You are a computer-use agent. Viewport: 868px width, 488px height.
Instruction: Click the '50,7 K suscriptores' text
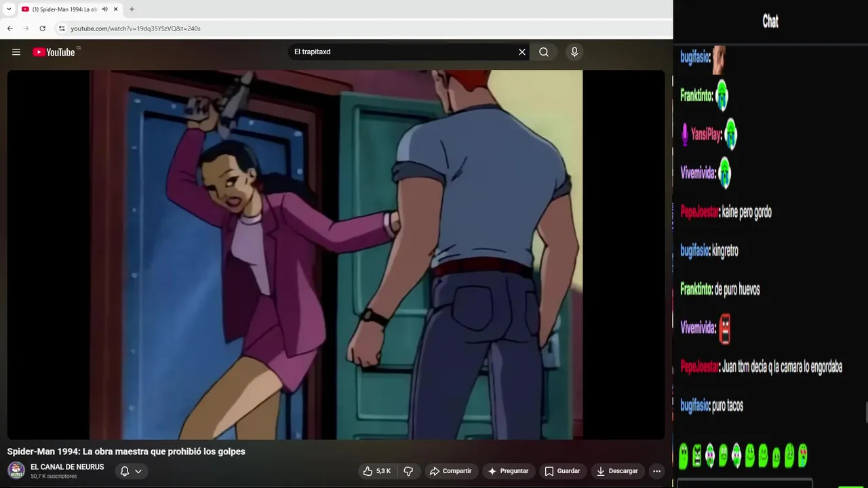pos(54,476)
